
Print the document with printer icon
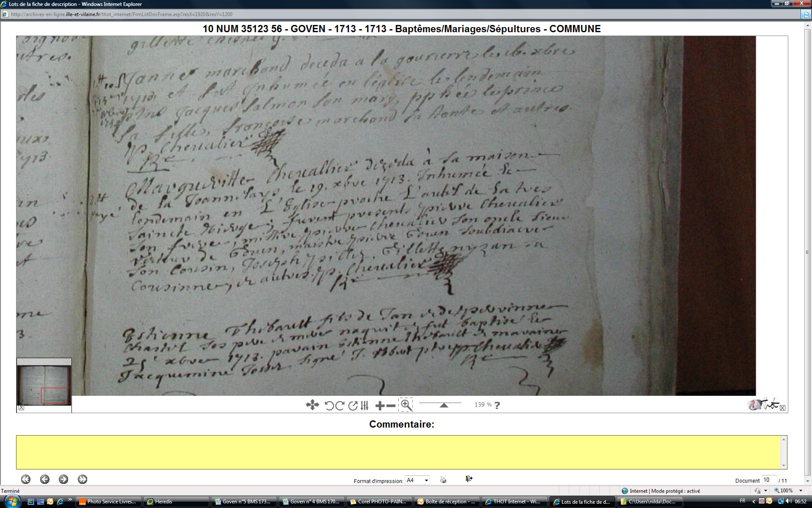point(443,480)
